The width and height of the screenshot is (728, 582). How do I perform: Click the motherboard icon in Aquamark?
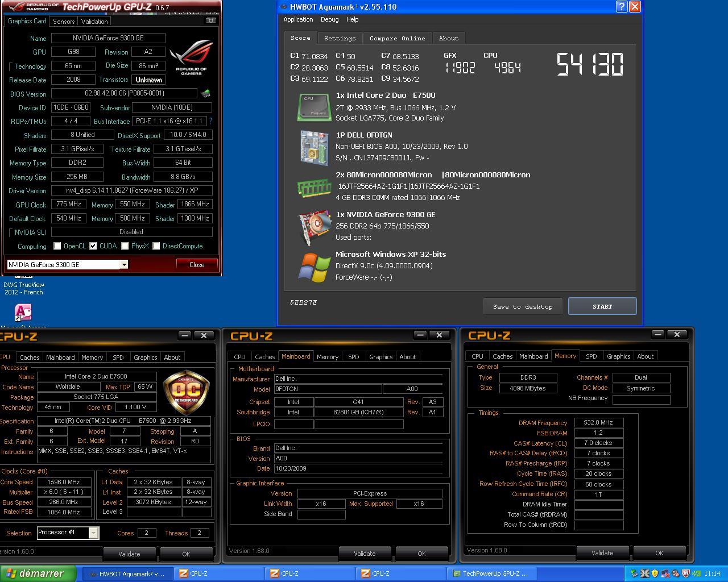(314, 148)
